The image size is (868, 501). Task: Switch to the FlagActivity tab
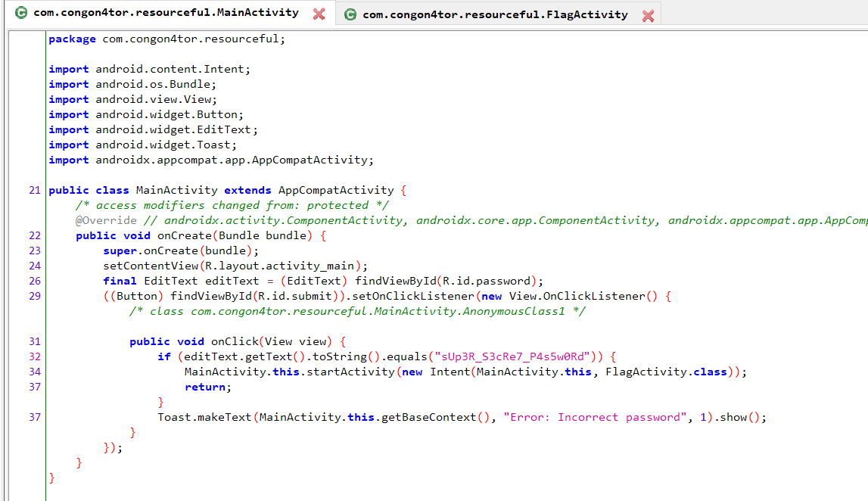(x=495, y=15)
